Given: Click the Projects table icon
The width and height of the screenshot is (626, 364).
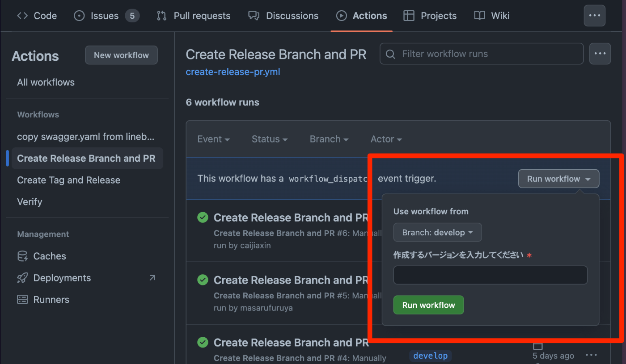Looking at the screenshot, I should [409, 16].
